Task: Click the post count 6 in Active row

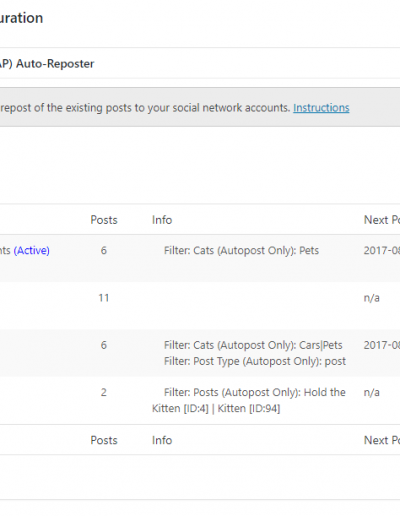Action: coord(104,250)
